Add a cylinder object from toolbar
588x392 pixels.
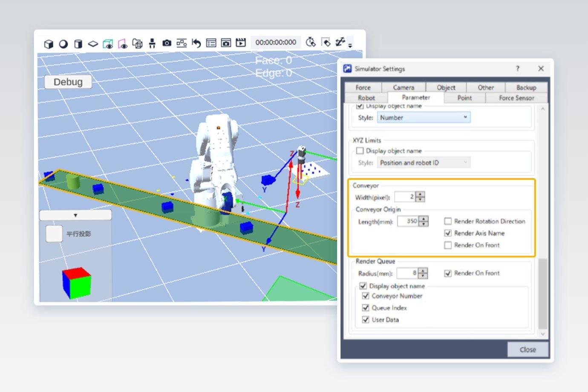click(78, 43)
